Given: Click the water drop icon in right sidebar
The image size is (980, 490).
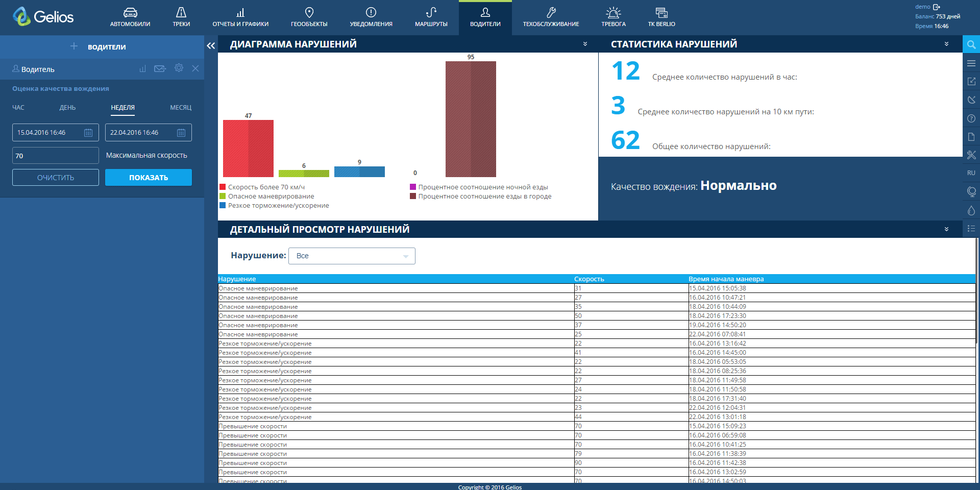Looking at the screenshot, I should tap(971, 210).
